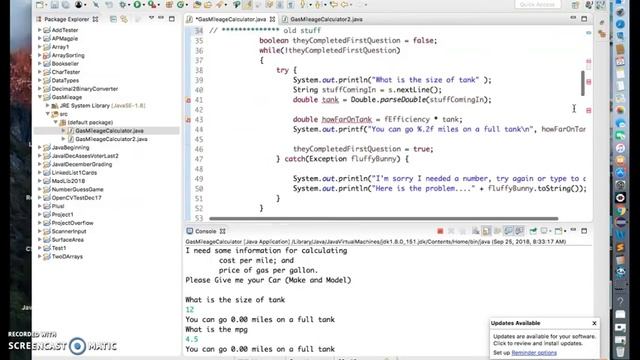Image resolution: width=640 pixels, height=360 pixels.
Task: Maximize the editor area
Action: [584, 19]
